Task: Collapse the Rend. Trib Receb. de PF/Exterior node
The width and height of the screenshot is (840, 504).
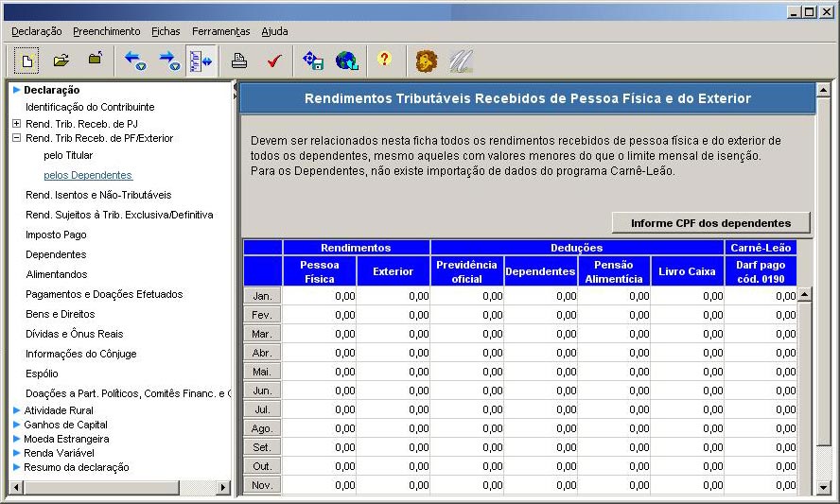Action: 16,138
